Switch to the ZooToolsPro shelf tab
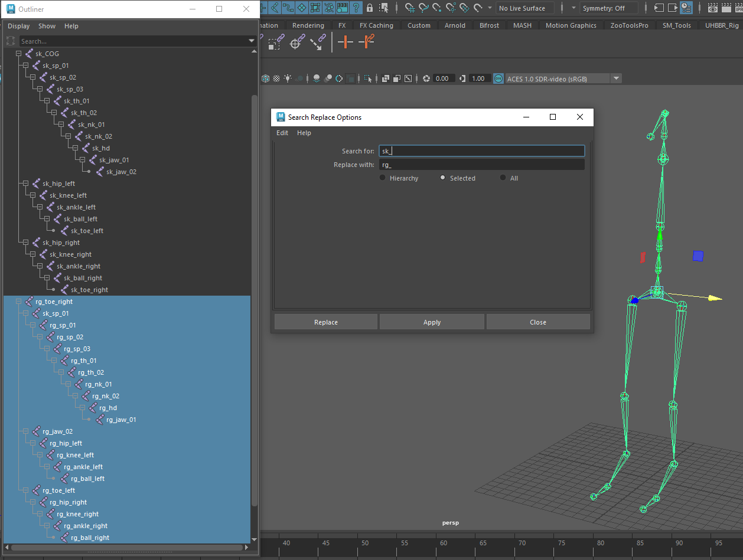Screen dimensions: 743x560 (x=629, y=25)
